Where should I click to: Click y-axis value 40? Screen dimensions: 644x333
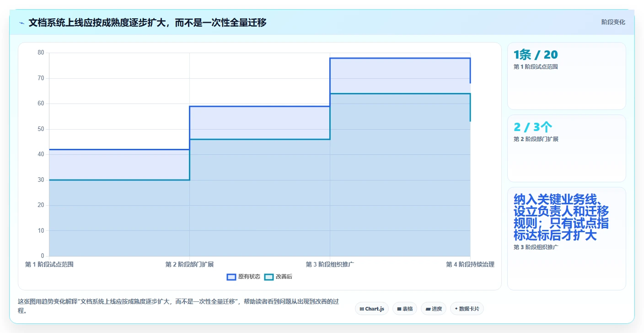(x=41, y=154)
